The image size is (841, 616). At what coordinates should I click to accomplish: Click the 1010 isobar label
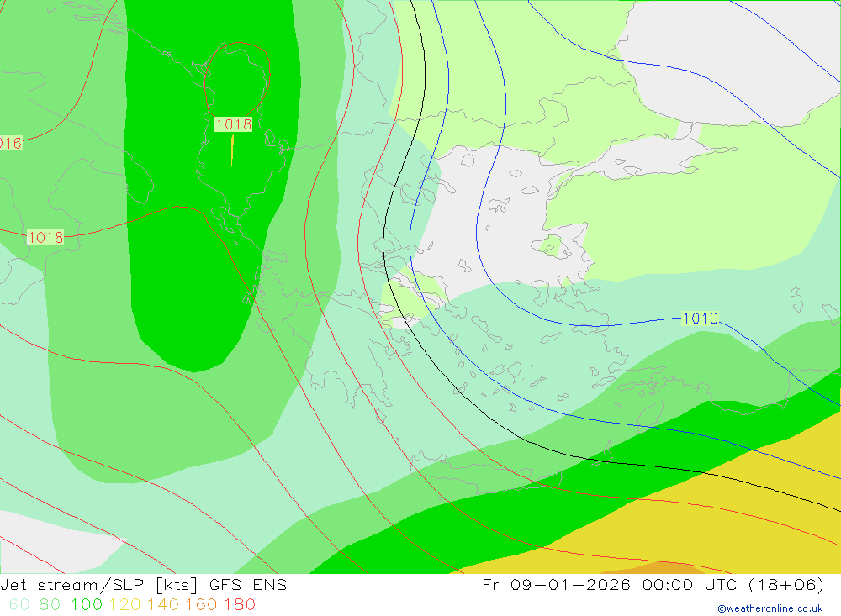(x=700, y=318)
